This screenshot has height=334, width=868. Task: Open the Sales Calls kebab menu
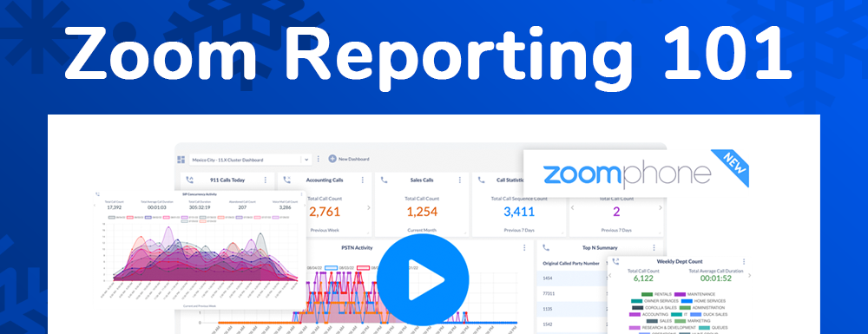point(459,180)
